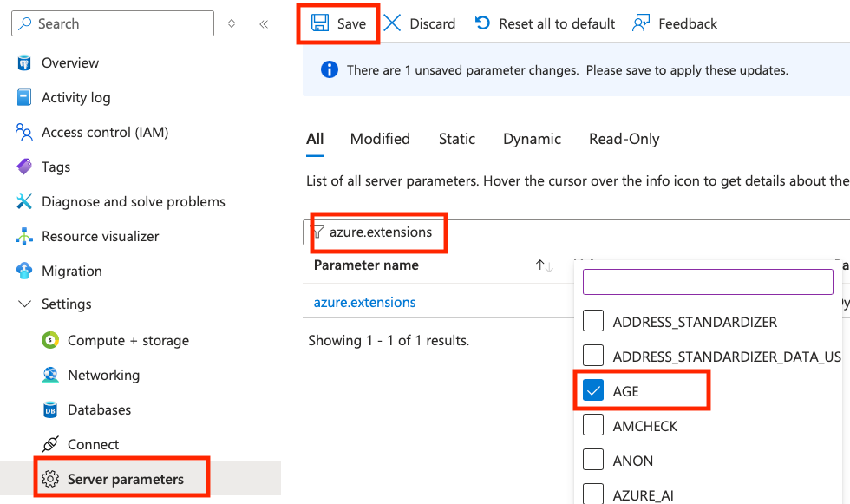850x504 pixels.
Task: Collapse the sidebar with double chevron
Action: click(264, 23)
